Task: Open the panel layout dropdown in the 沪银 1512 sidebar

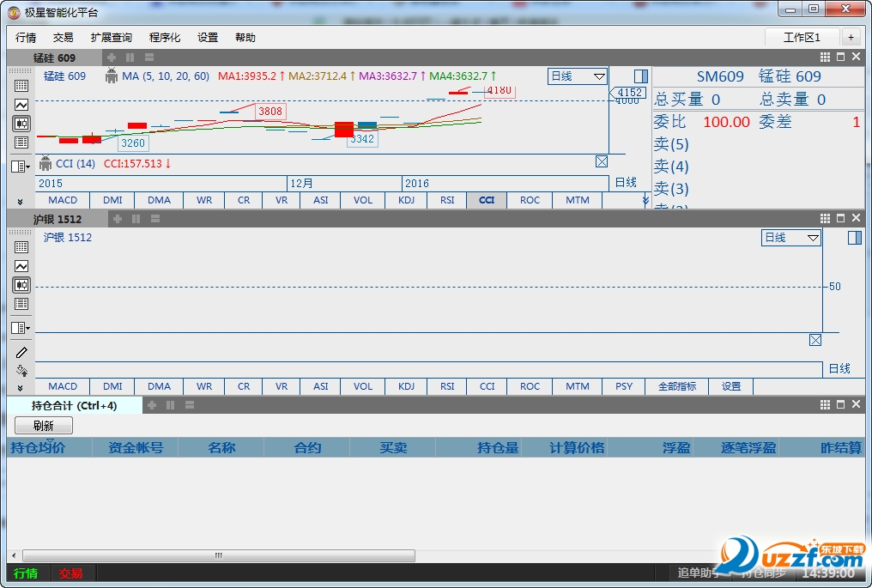Action: click(x=21, y=328)
